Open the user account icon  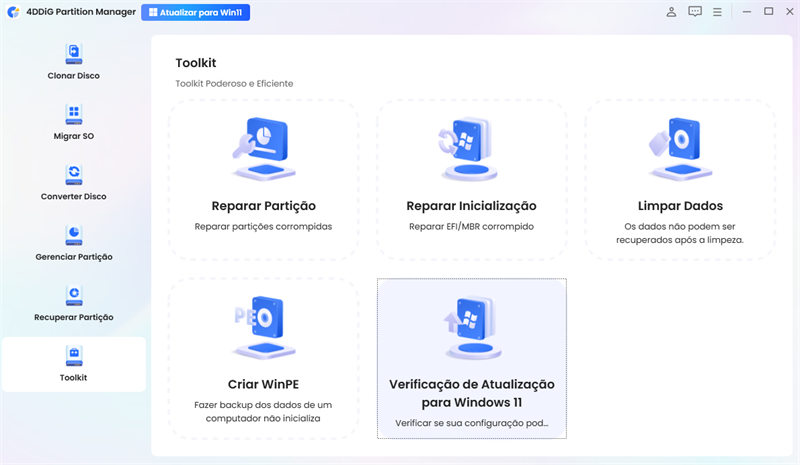tap(671, 12)
